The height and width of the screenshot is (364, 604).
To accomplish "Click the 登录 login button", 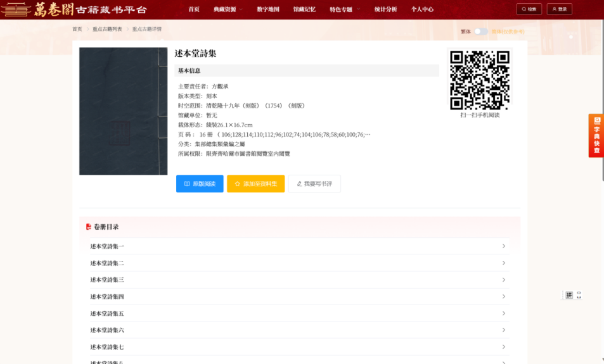I will click(559, 9).
